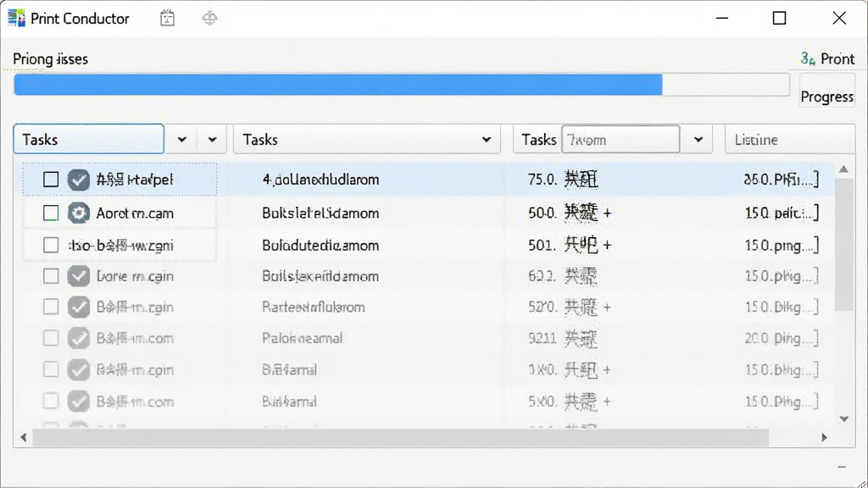The image size is (868, 488).
Task: Click plus sign in 50.0 row
Action: [607, 213]
